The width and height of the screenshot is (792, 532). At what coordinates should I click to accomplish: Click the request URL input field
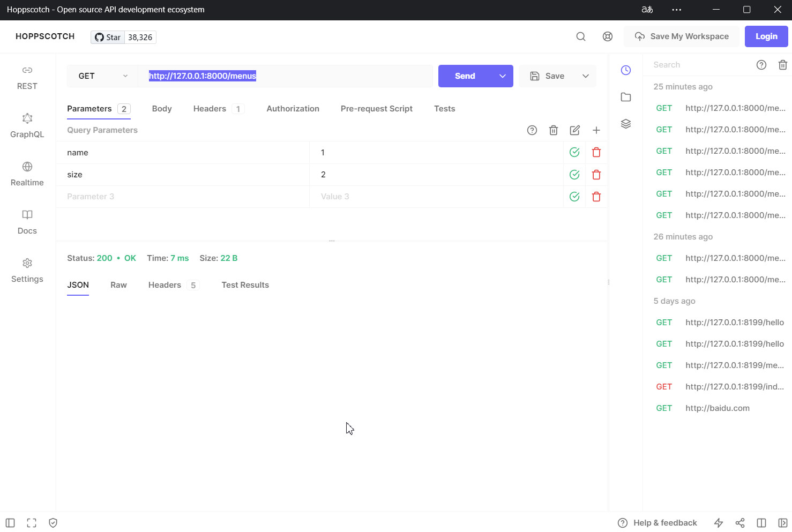[x=286, y=76]
